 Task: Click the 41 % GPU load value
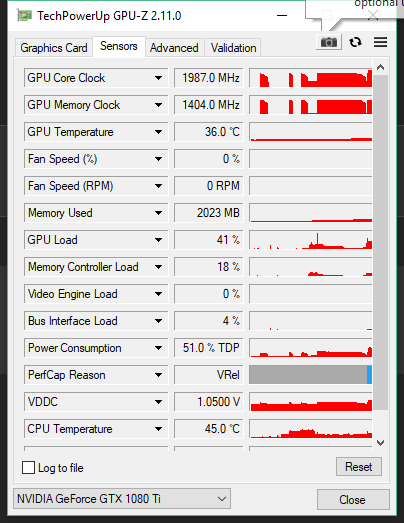209,240
